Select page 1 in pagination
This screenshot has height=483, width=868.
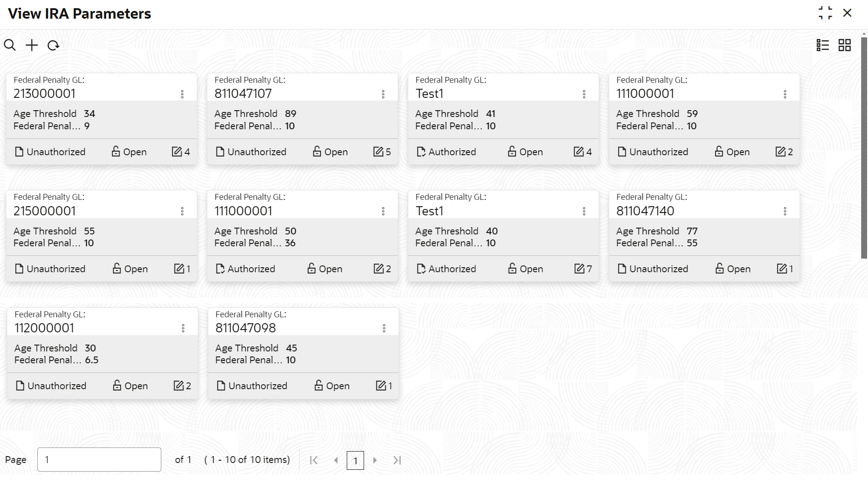tap(355, 460)
